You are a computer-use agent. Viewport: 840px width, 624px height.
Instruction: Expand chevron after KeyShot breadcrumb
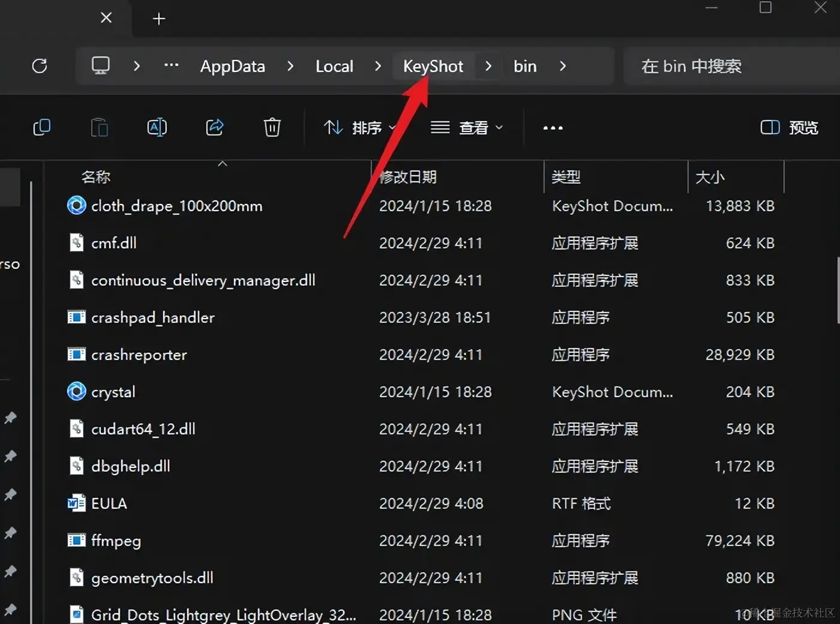tap(488, 66)
